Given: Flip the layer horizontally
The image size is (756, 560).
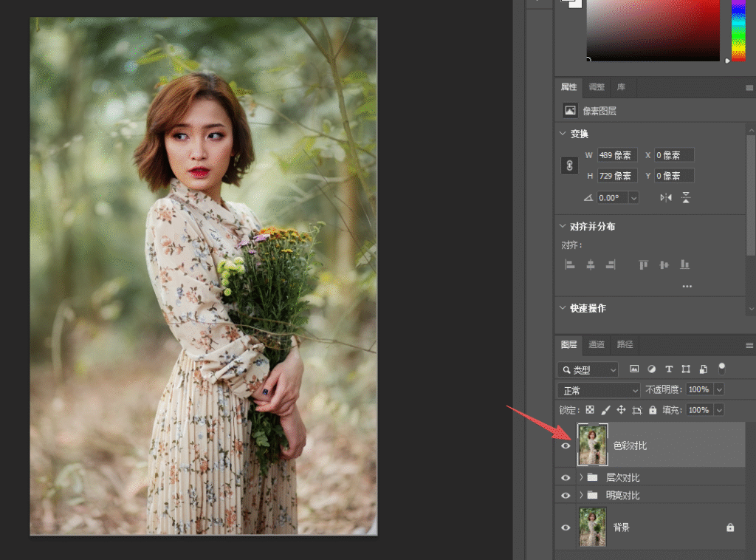Looking at the screenshot, I should [x=666, y=197].
